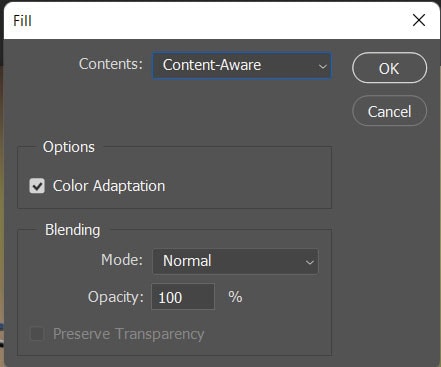Click the greyed-out Preserve Transparency checkbox

coord(37,334)
